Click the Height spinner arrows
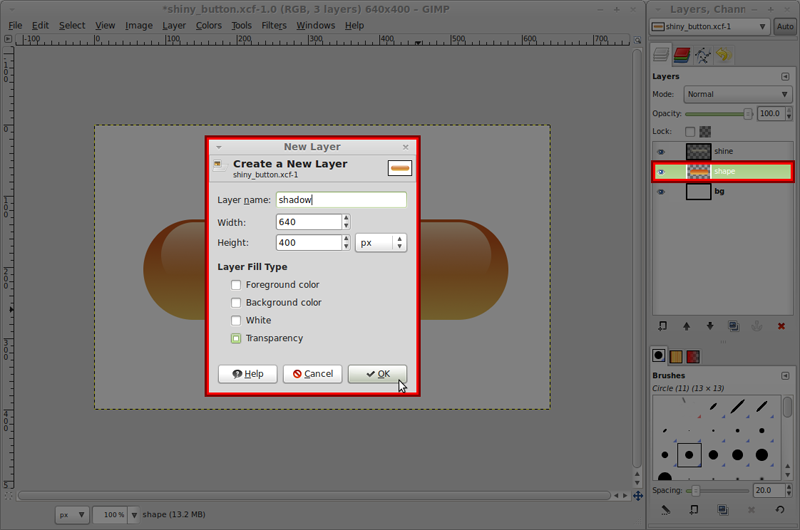 (346, 242)
